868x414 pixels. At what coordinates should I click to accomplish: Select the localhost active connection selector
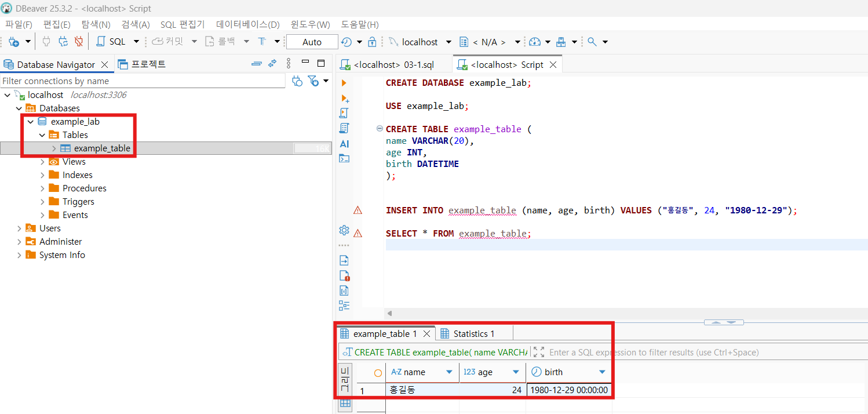tap(419, 42)
